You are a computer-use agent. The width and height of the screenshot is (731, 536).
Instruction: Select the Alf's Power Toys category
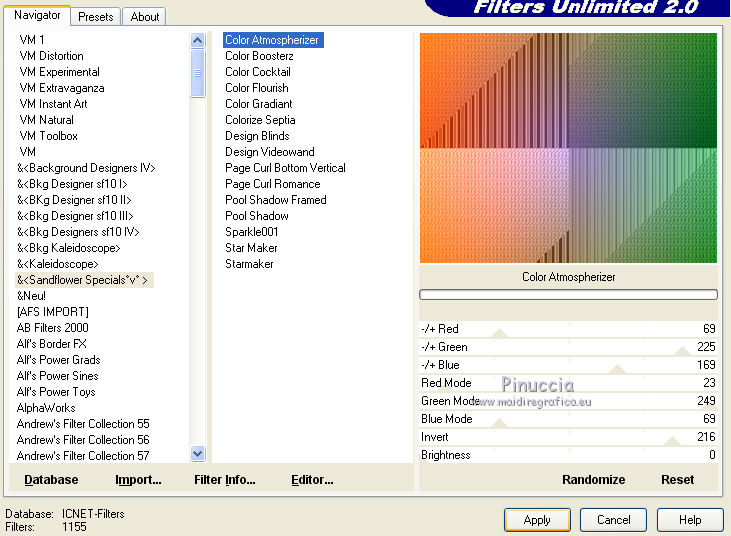56,392
